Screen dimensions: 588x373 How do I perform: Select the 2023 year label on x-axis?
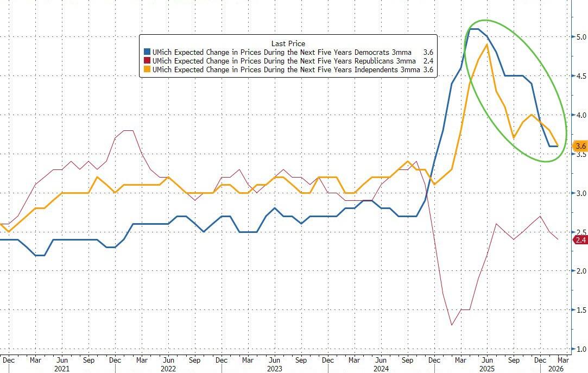pos(274,368)
